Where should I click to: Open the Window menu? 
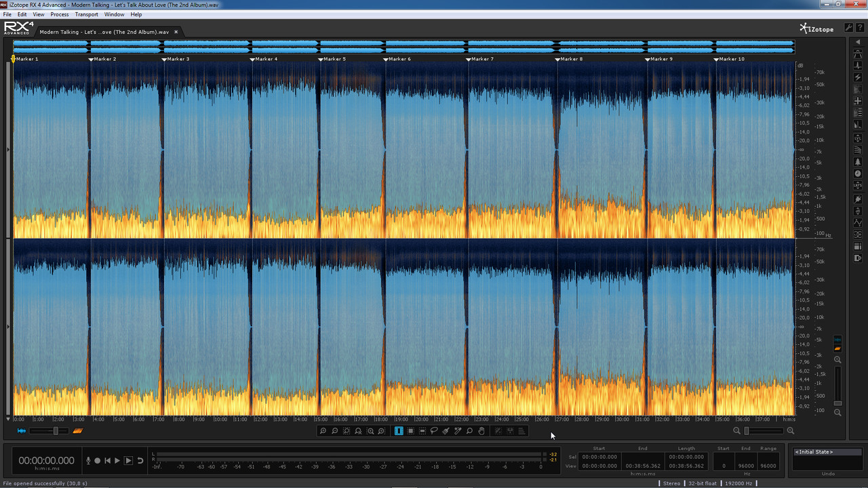point(115,14)
